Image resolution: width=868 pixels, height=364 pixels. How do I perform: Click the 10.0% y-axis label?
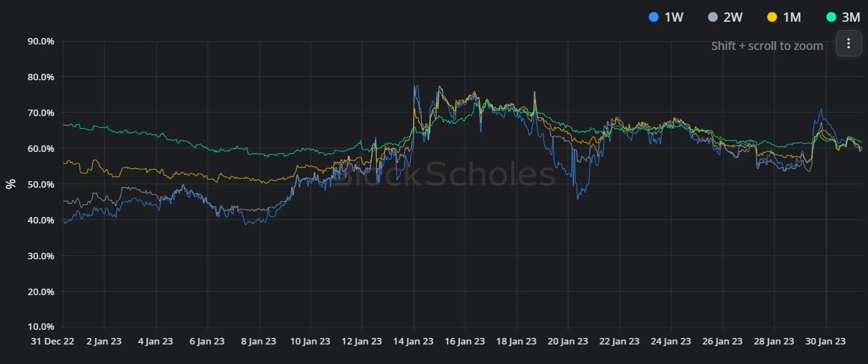[x=41, y=327]
